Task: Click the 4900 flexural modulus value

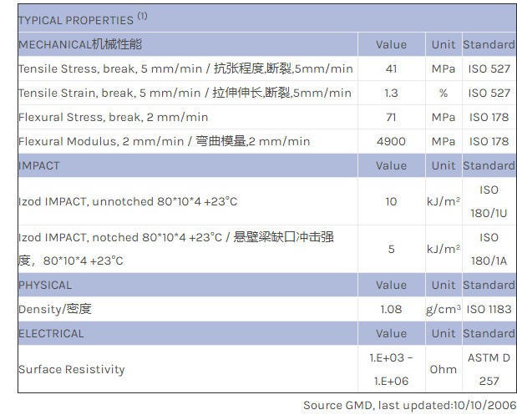Action: [391, 141]
